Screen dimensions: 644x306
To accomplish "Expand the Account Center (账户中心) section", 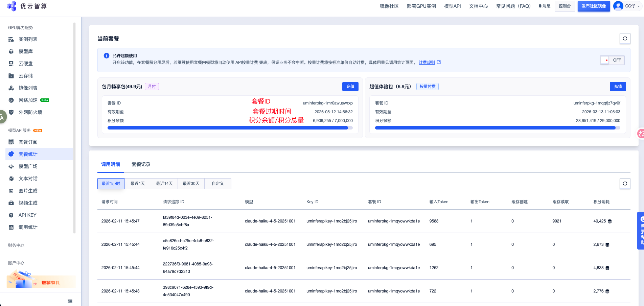I will [x=16, y=263].
